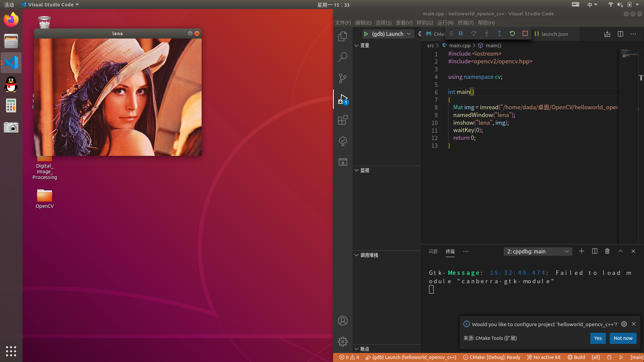The image size is (644, 362).
Task: Open the CMake sidebar icon
Action: (342, 162)
